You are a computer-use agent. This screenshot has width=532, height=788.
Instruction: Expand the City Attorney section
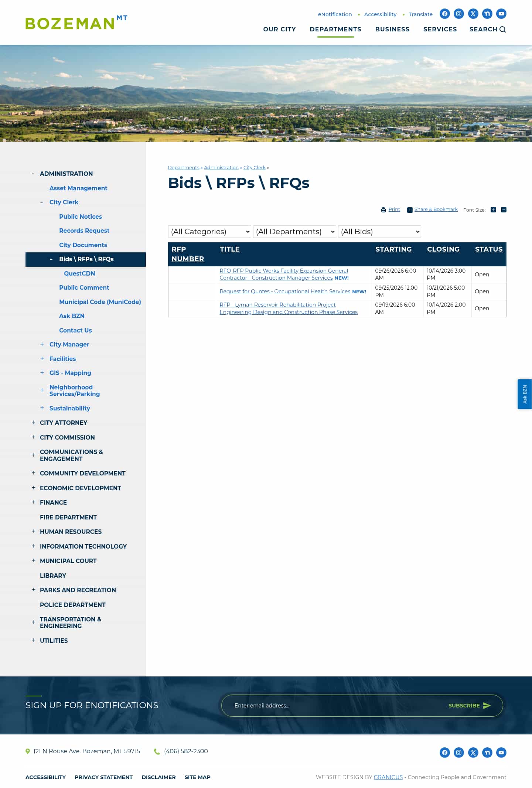click(34, 422)
